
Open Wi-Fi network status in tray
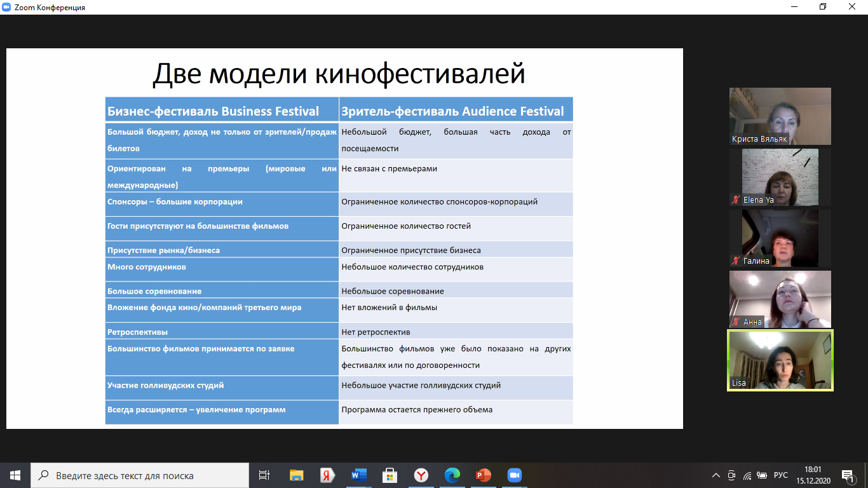click(x=747, y=475)
